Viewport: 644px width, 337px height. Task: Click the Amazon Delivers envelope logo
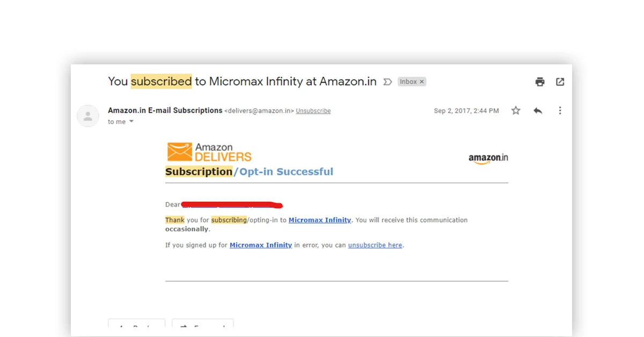(179, 152)
